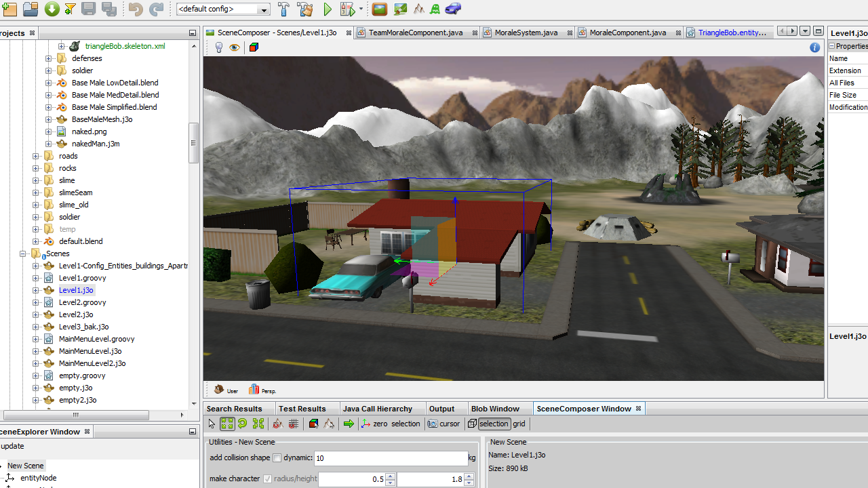Click the Open Project folder icon

[x=31, y=9]
